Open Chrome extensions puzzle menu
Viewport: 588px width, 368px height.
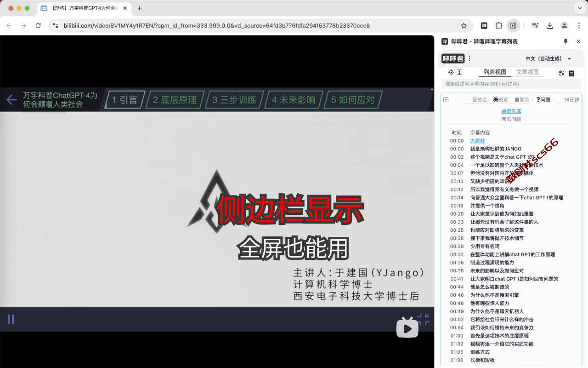tap(499, 26)
